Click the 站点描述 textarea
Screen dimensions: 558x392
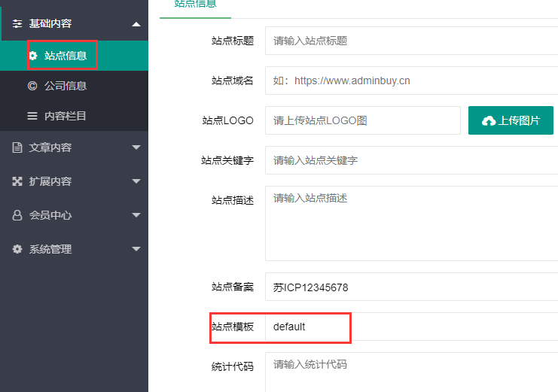(x=410, y=223)
